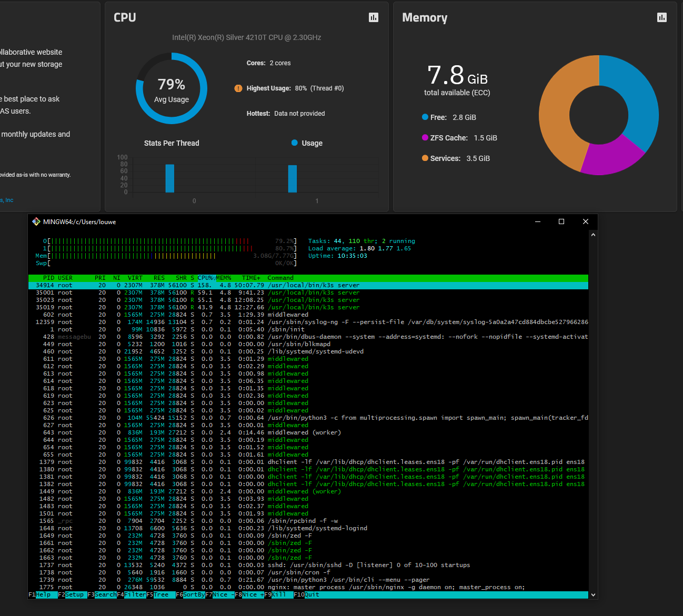Viewport: 683px width, 616px height.
Task: Click the terminal scrollbar down arrow
Action: click(x=593, y=595)
